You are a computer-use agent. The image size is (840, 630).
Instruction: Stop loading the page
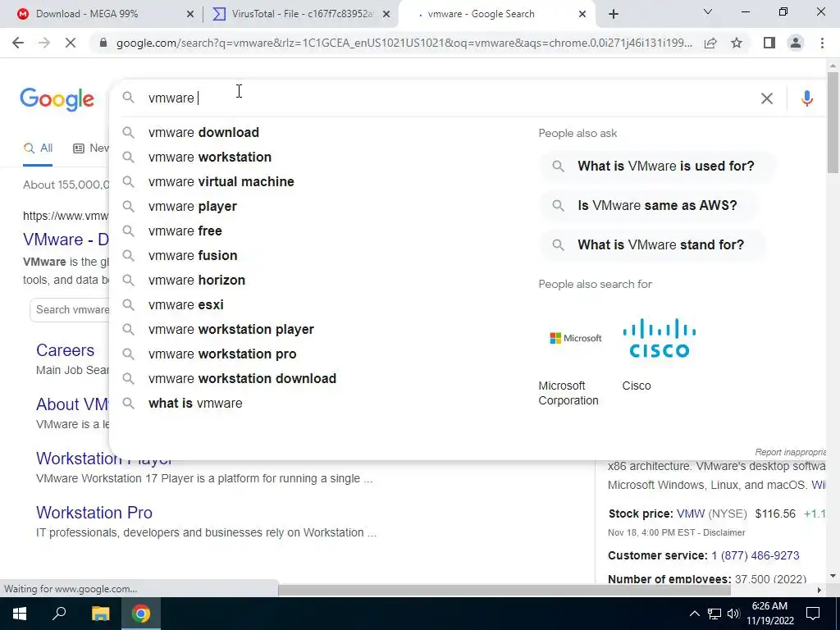(x=71, y=43)
